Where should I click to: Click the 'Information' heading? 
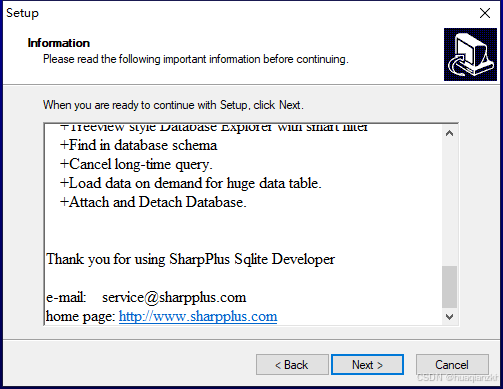[59, 43]
